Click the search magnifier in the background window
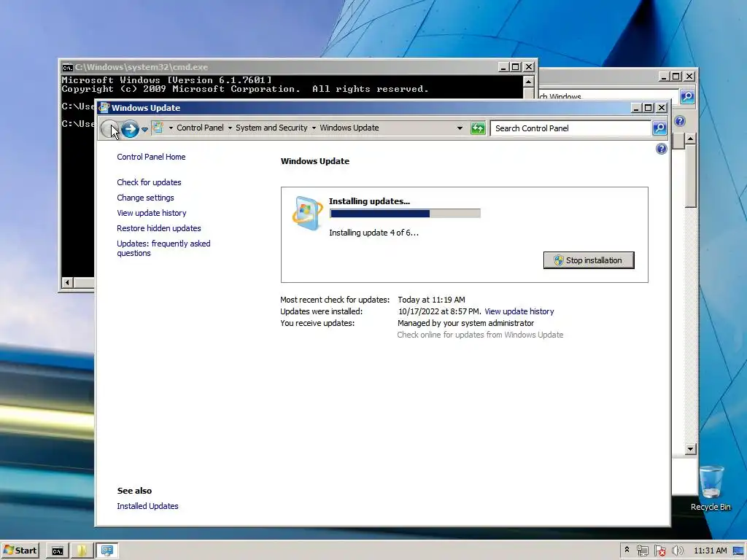 [687, 97]
